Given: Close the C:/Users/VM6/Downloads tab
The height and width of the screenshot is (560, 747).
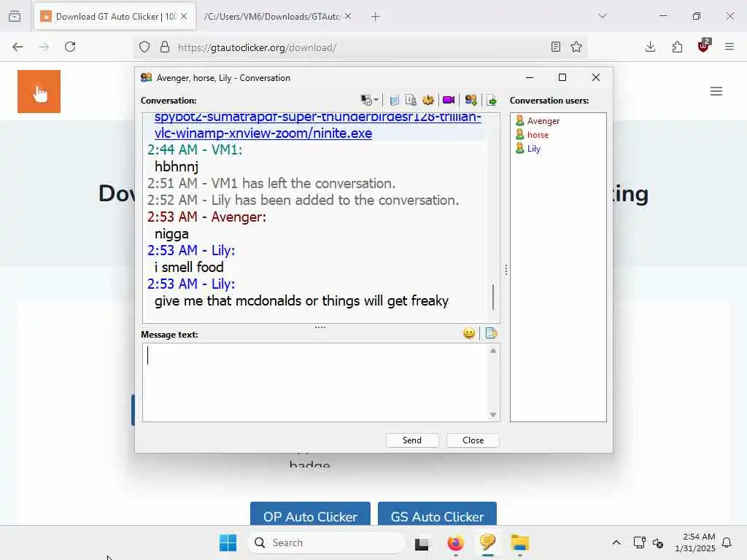Looking at the screenshot, I should click(348, 16).
